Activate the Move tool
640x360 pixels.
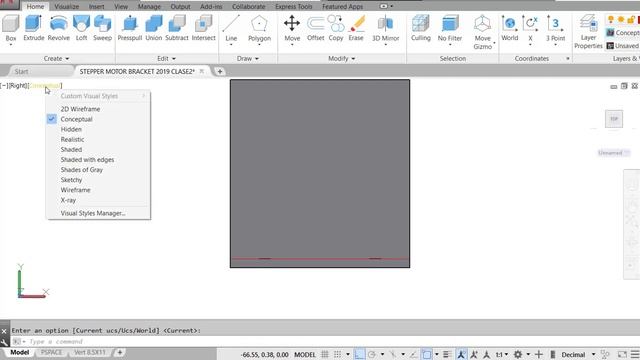click(x=292, y=29)
